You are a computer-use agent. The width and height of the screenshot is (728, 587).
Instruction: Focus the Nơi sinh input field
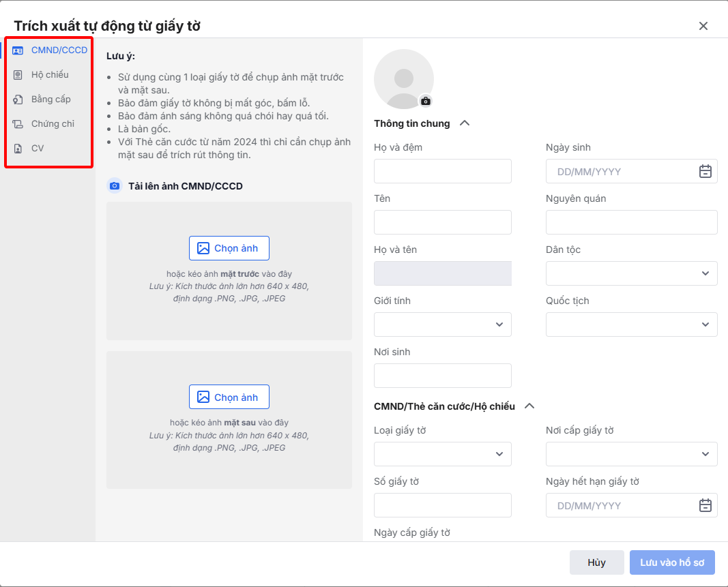tap(443, 376)
